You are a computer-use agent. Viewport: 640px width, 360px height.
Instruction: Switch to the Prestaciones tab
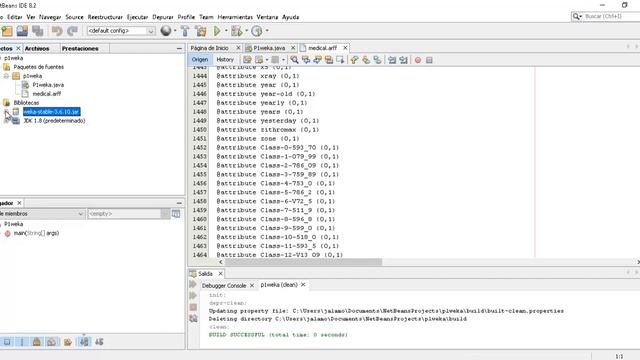[80, 49]
